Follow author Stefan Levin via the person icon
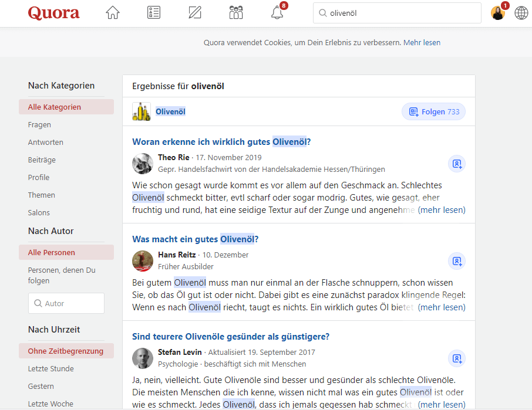532x410 pixels. coord(457,358)
